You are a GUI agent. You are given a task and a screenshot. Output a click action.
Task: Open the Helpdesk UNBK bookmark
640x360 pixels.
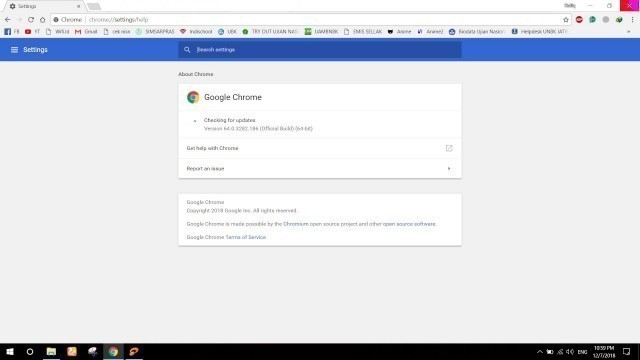click(539, 31)
